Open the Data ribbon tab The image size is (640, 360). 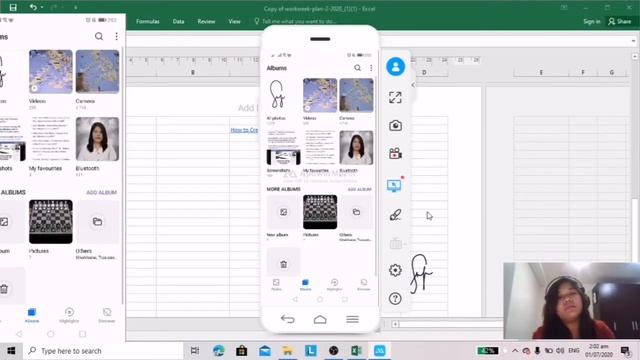click(178, 21)
